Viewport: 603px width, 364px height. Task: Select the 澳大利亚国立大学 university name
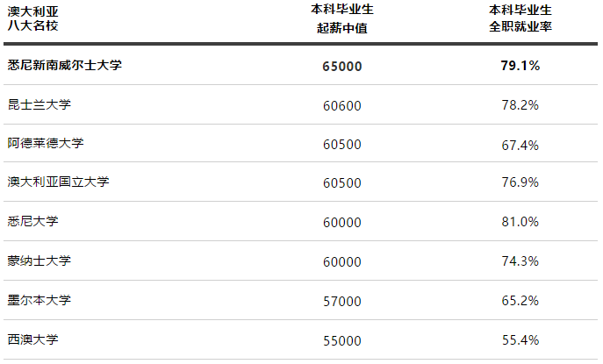[58, 182]
